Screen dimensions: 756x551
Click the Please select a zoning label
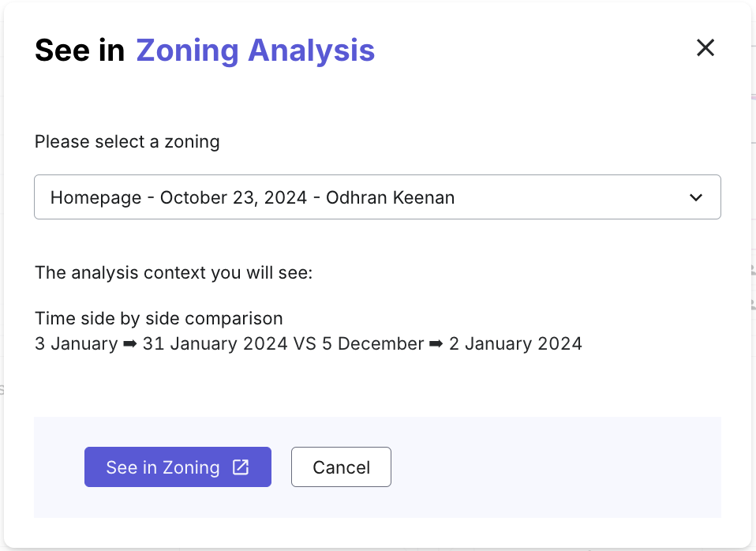127,142
